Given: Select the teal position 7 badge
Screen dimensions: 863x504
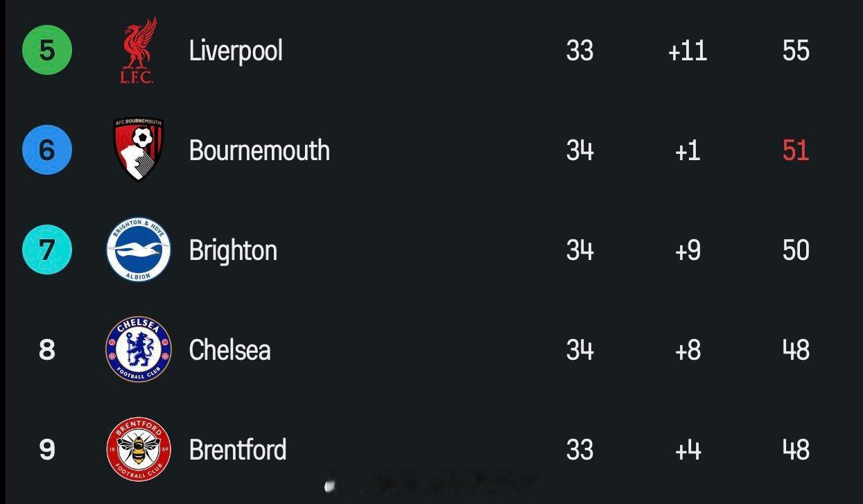Looking at the screenshot, I should point(46,250).
